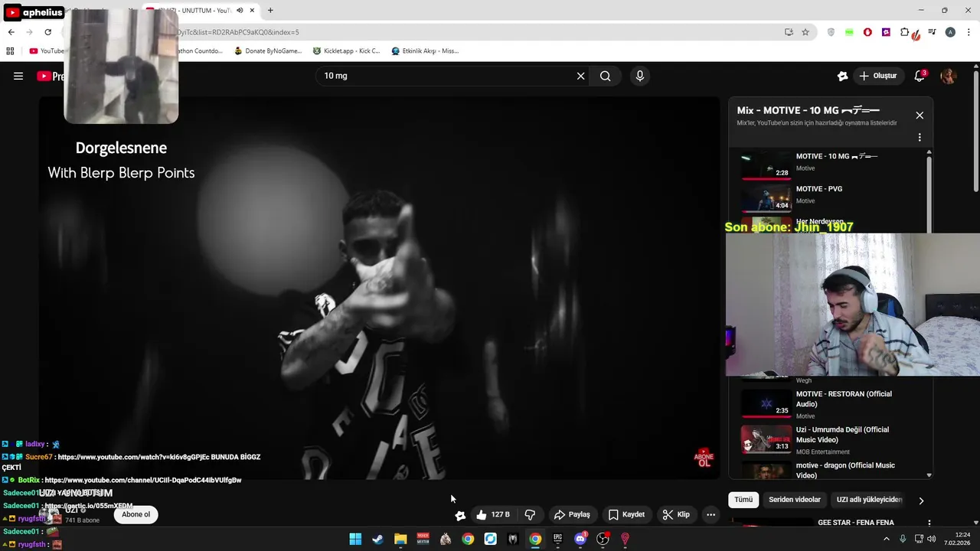Open the Mix playlist three-dot options menu

[920, 138]
